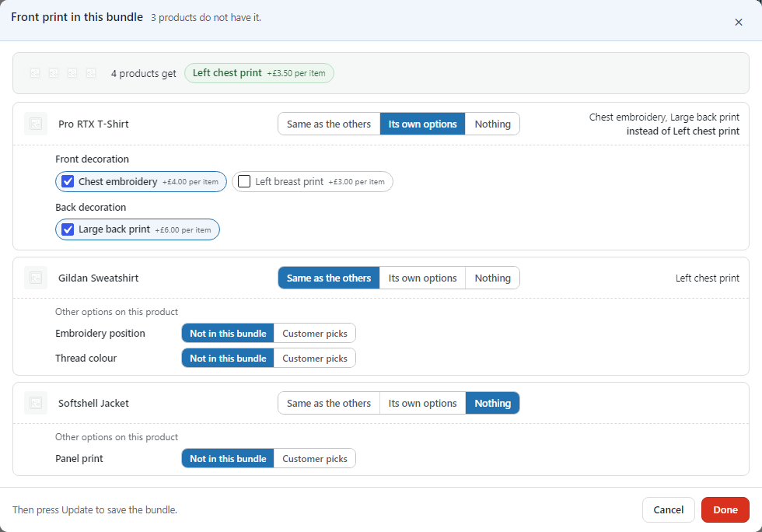This screenshot has height=532, width=762.
Task: Switch Softshell Jacket to Its own options
Action: pyautogui.click(x=422, y=403)
